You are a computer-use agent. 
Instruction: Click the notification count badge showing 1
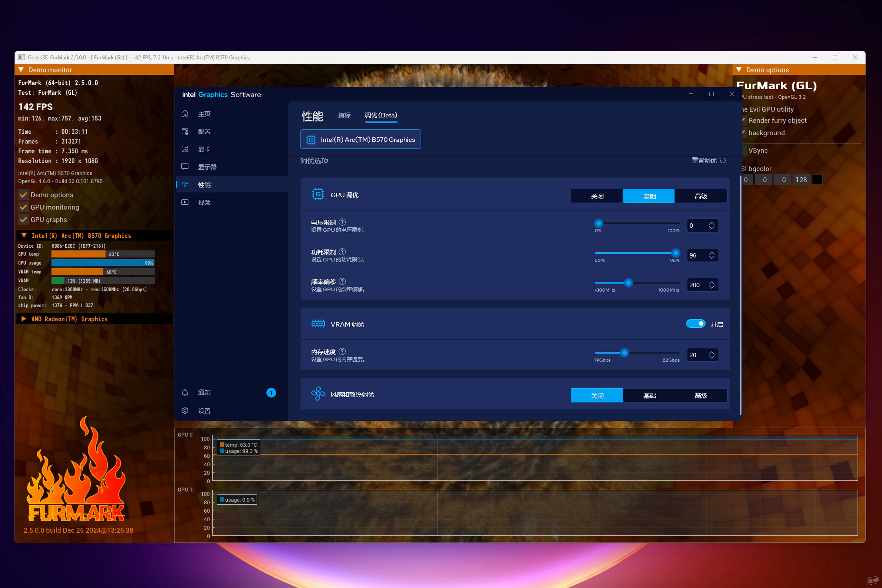(271, 393)
